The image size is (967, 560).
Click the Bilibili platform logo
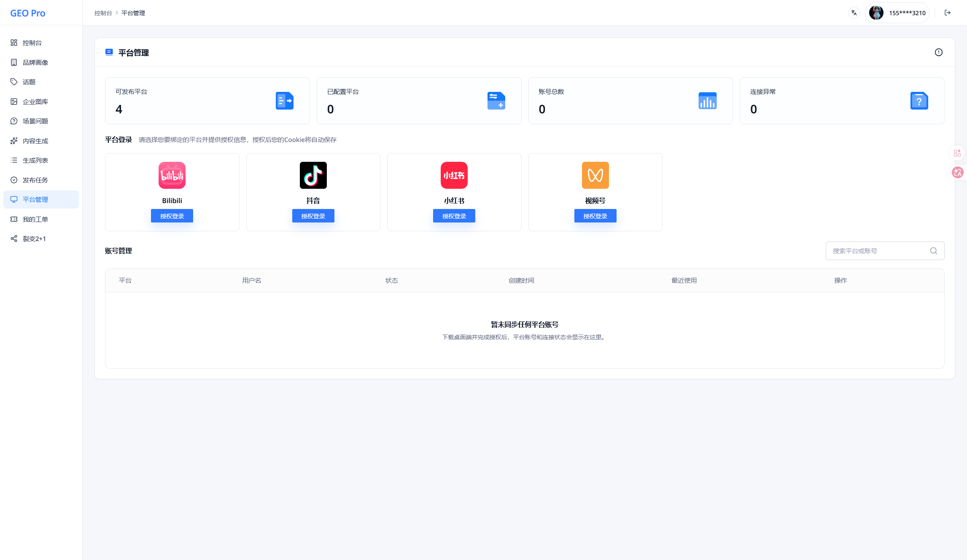(172, 175)
